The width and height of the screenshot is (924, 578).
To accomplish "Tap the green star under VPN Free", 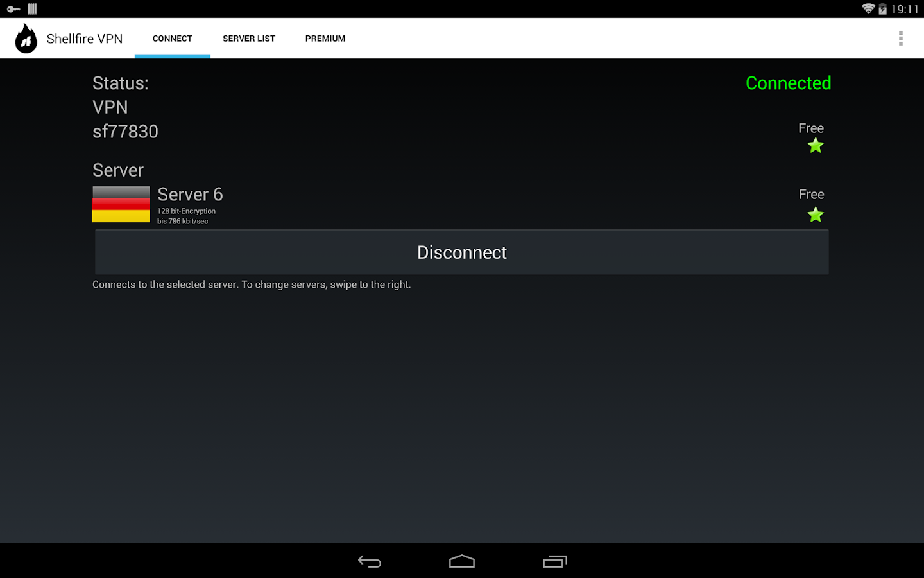I will click(x=816, y=146).
